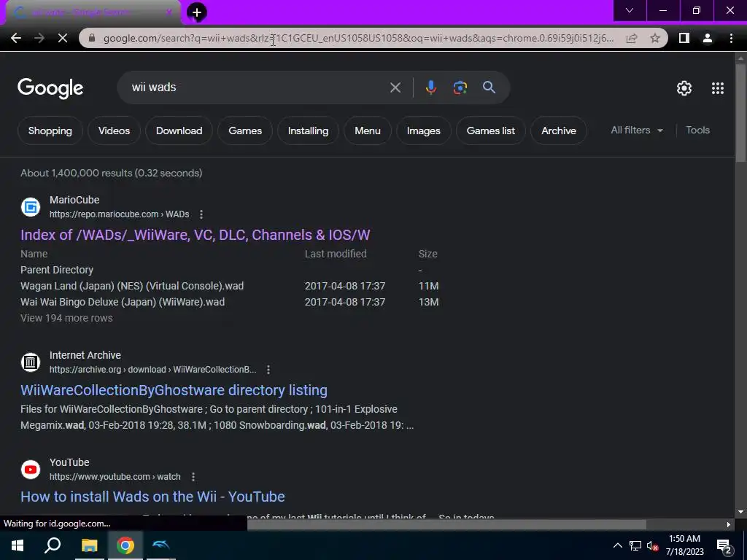747x560 pixels.
Task: Open MarioCube result options menu
Action: (201, 214)
